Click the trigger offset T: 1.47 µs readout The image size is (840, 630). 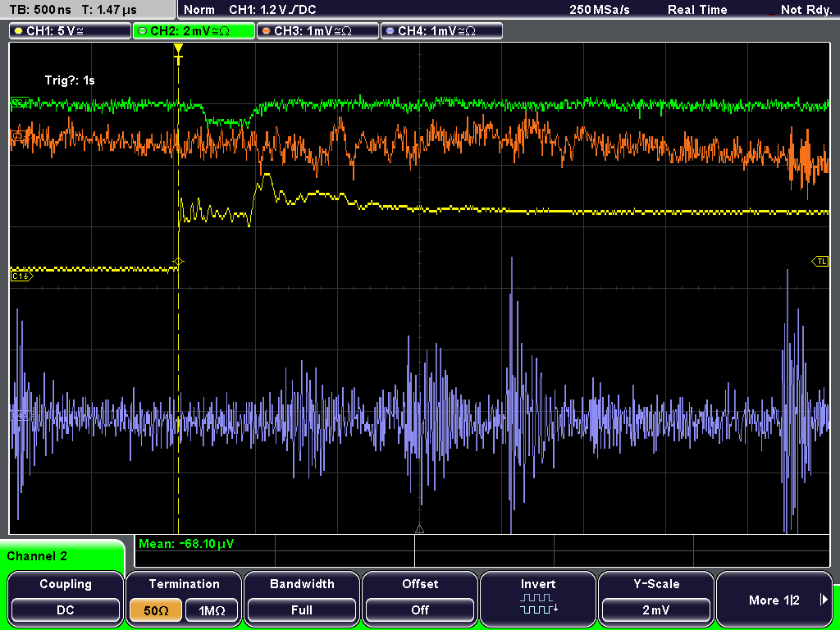point(111,10)
